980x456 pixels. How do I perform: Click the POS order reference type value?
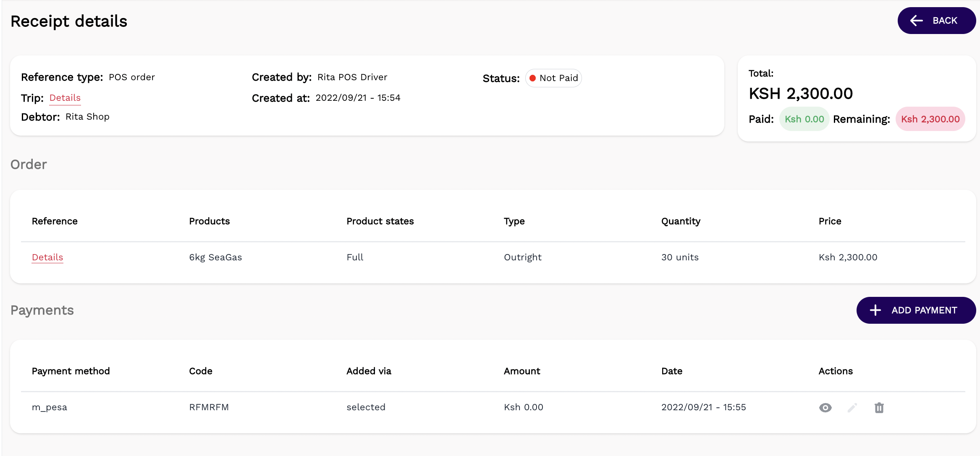click(132, 77)
